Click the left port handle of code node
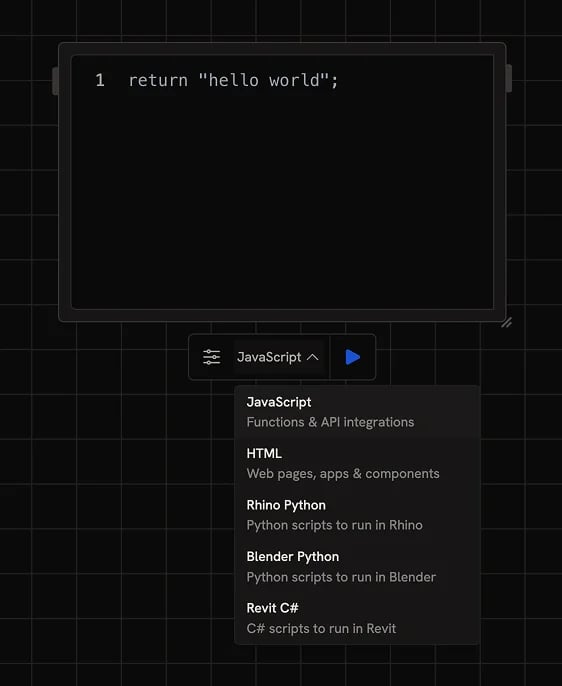This screenshot has width=562, height=686. [55, 81]
